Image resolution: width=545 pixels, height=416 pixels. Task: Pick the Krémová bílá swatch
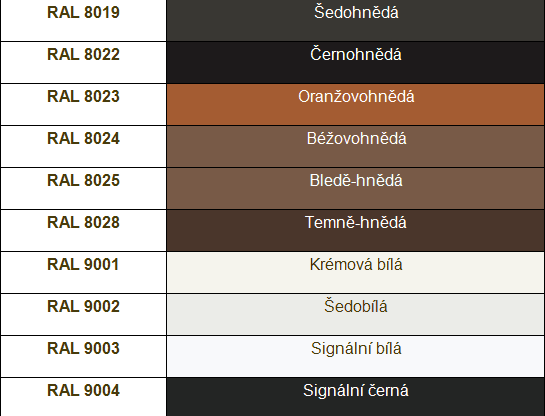tap(355, 273)
